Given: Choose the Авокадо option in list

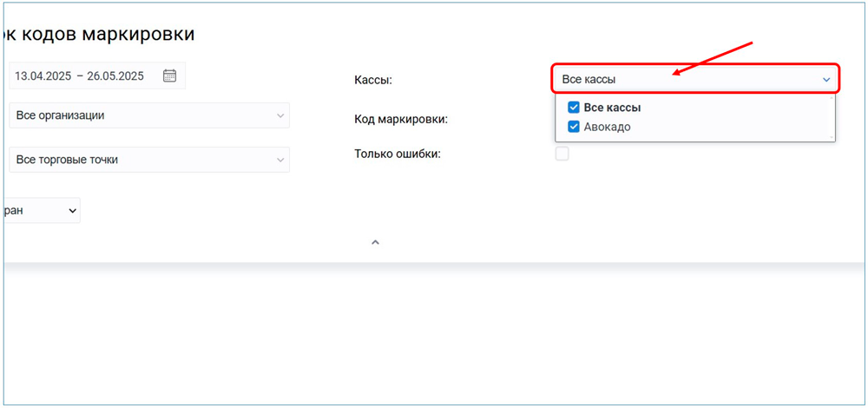Looking at the screenshot, I should pyautogui.click(x=607, y=127).
